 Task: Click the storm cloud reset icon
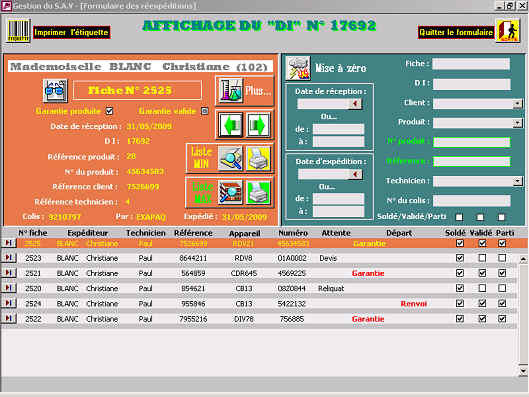coord(298,68)
